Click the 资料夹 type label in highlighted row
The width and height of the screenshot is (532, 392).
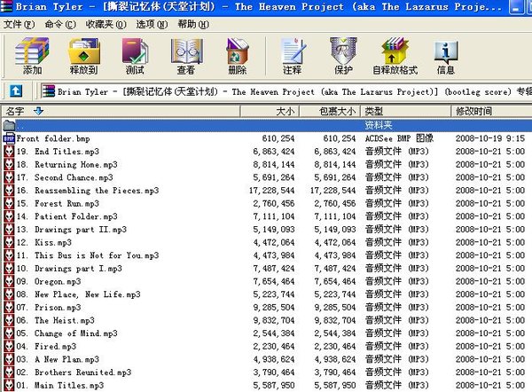379,126
